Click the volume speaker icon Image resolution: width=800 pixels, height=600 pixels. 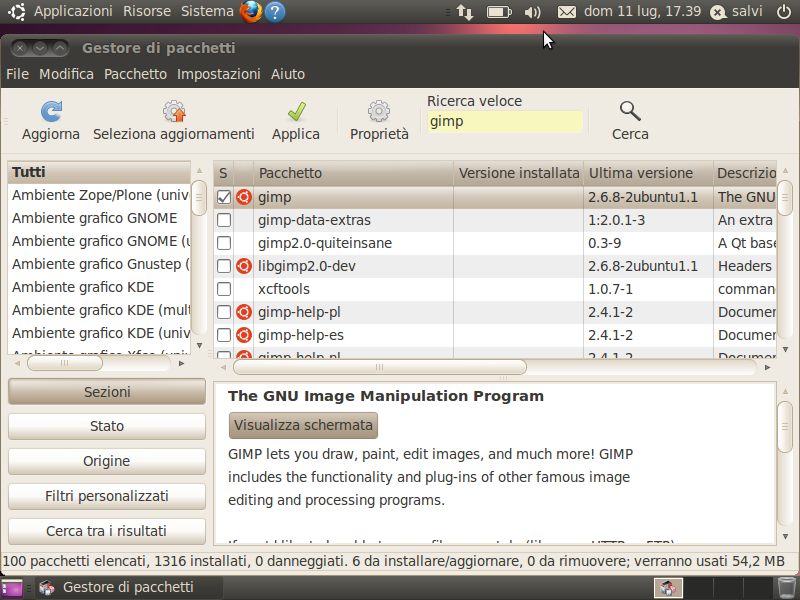(x=532, y=12)
